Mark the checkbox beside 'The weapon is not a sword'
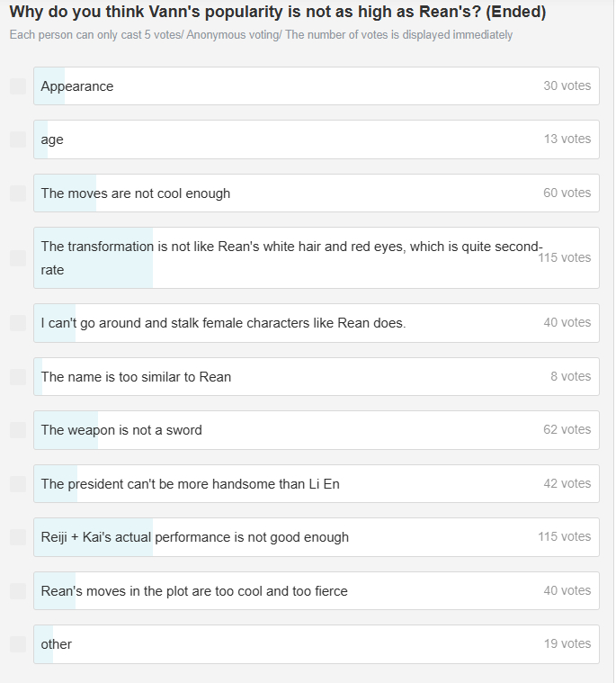 [x=18, y=430]
